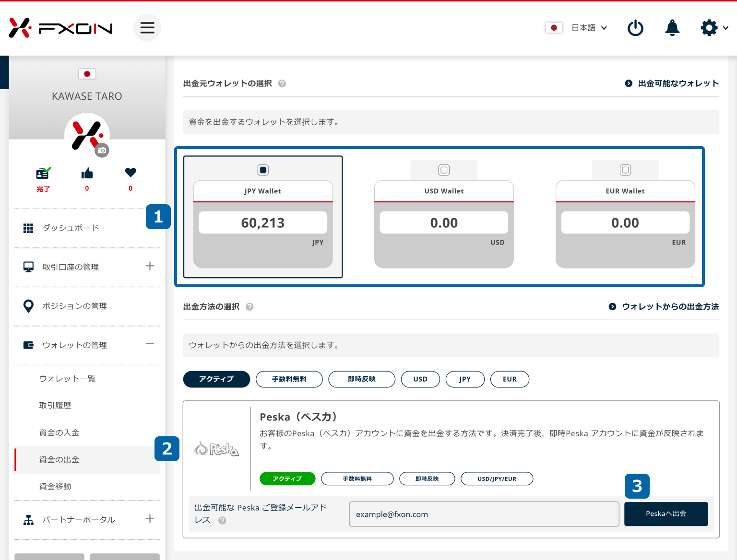Expand the 取引口座の管理 menu

(x=150, y=266)
